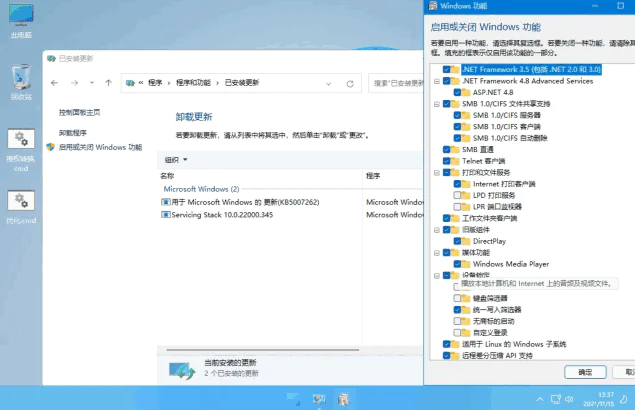Uncheck 统一写入筛选器 checkbox
The height and width of the screenshot is (410, 635).
pyautogui.click(x=457, y=310)
